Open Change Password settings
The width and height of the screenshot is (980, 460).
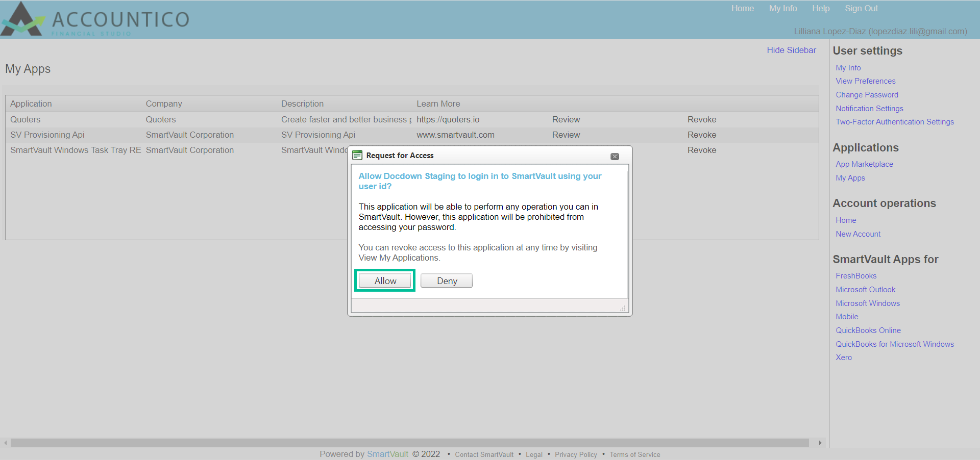click(867, 95)
